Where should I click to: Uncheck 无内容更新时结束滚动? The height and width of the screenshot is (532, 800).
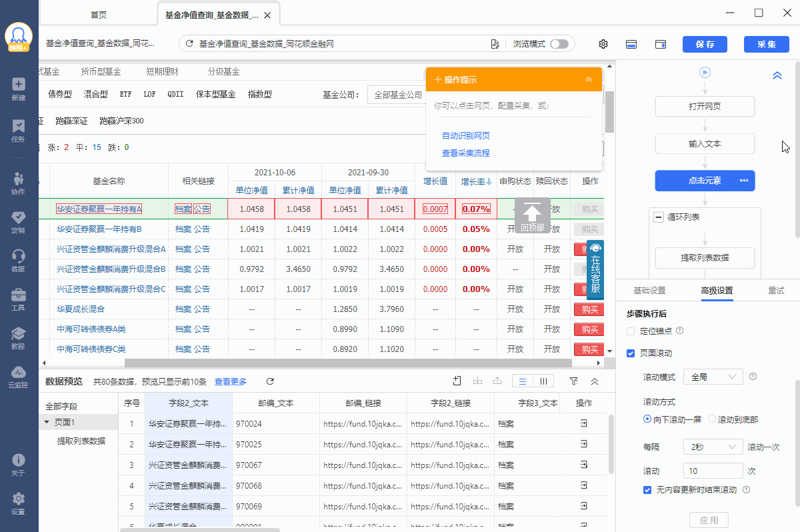(x=647, y=490)
